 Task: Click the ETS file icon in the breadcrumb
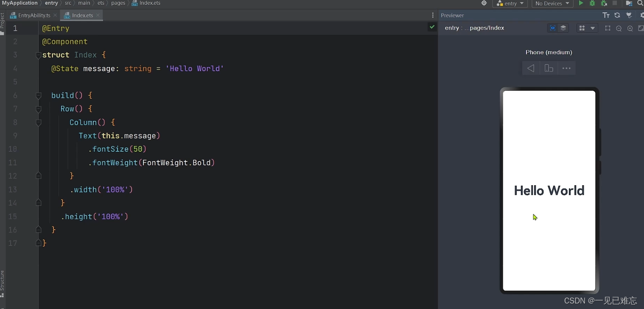click(135, 3)
